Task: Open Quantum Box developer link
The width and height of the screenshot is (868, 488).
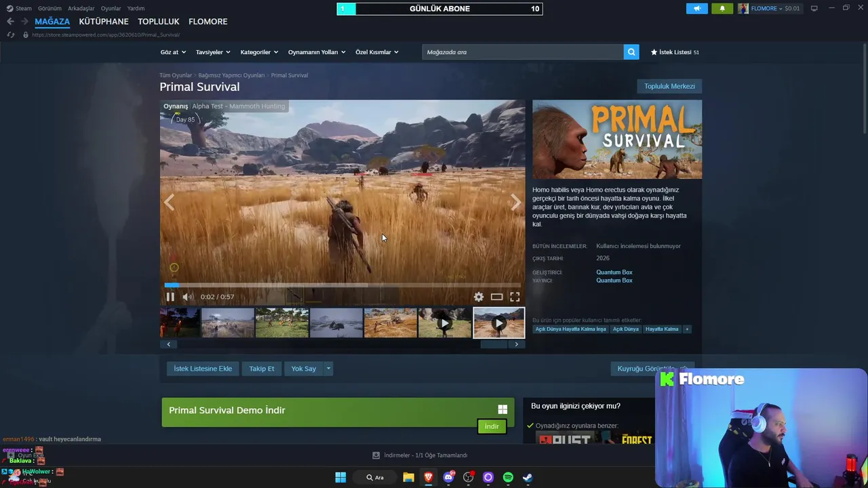Action: pyautogui.click(x=614, y=272)
